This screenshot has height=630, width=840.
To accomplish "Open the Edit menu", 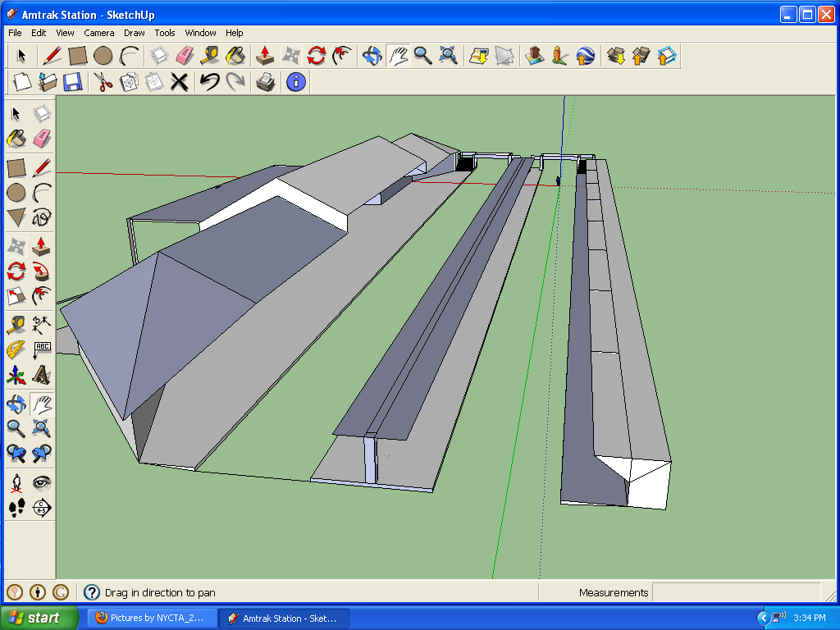I will (39, 33).
